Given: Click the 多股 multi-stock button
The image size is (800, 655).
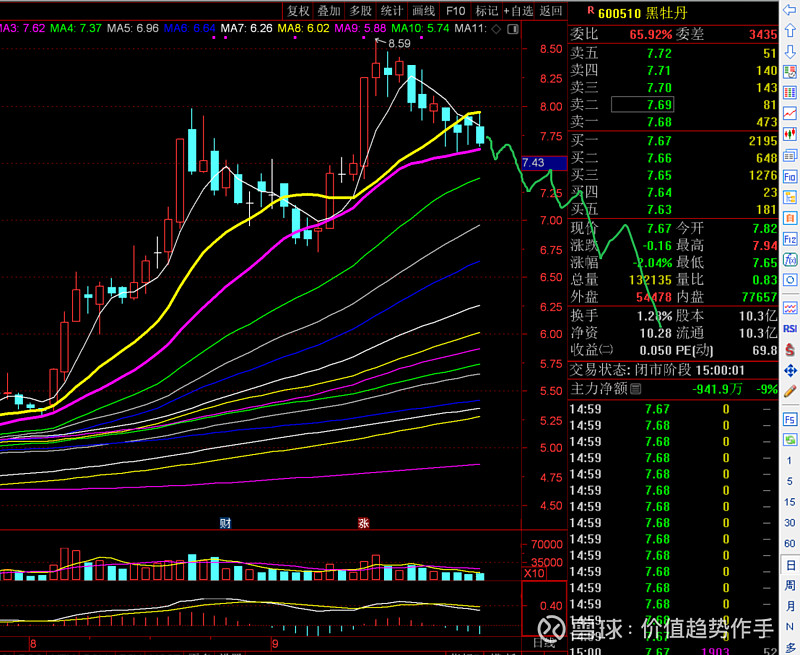Looking at the screenshot, I should [361, 11].
